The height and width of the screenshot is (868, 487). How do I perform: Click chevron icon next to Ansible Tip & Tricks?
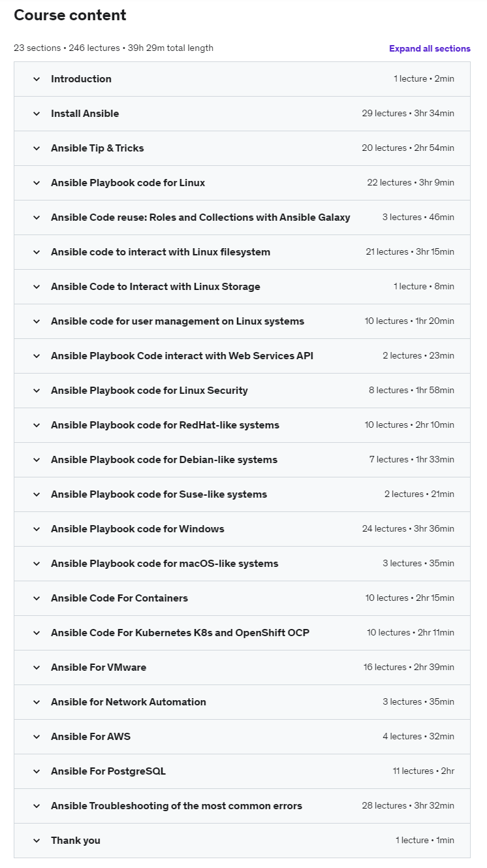(37, 148)
